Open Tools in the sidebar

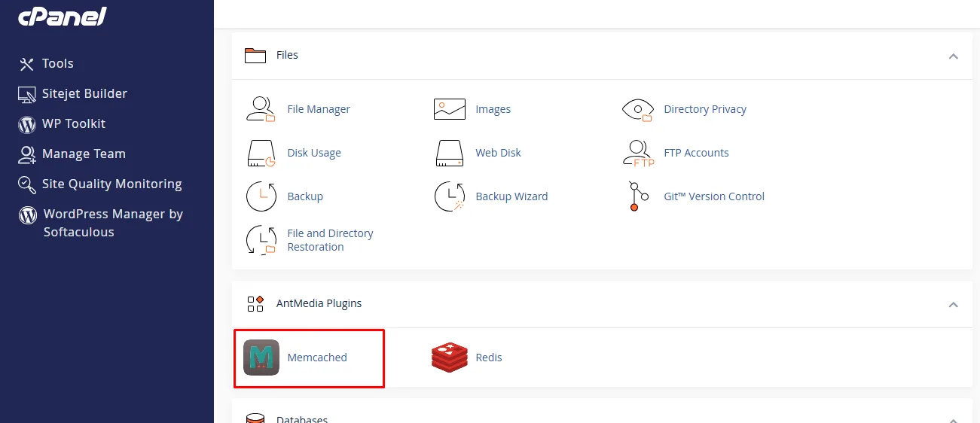coord(57,64)
